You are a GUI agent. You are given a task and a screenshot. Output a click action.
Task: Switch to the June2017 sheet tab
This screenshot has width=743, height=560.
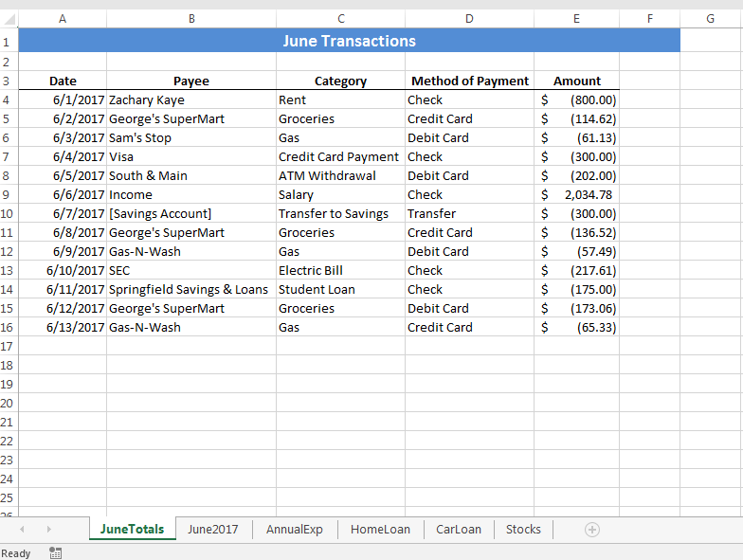(213, 530)
